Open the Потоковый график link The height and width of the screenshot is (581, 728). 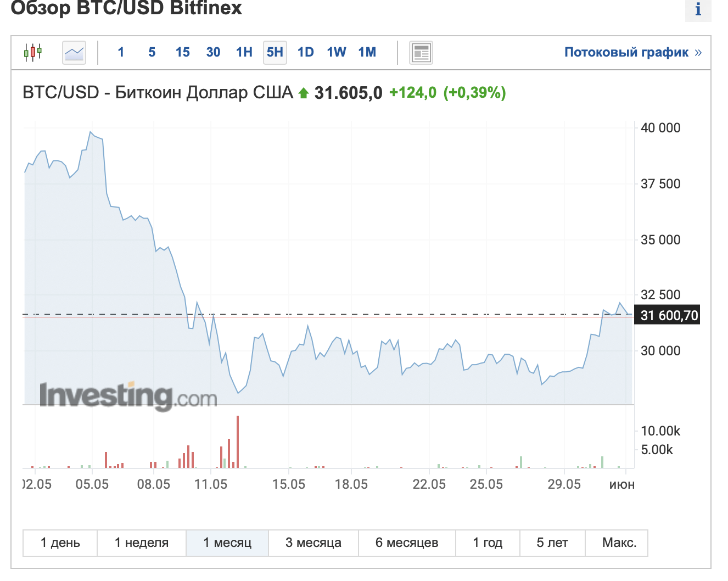tap(633, 52)
